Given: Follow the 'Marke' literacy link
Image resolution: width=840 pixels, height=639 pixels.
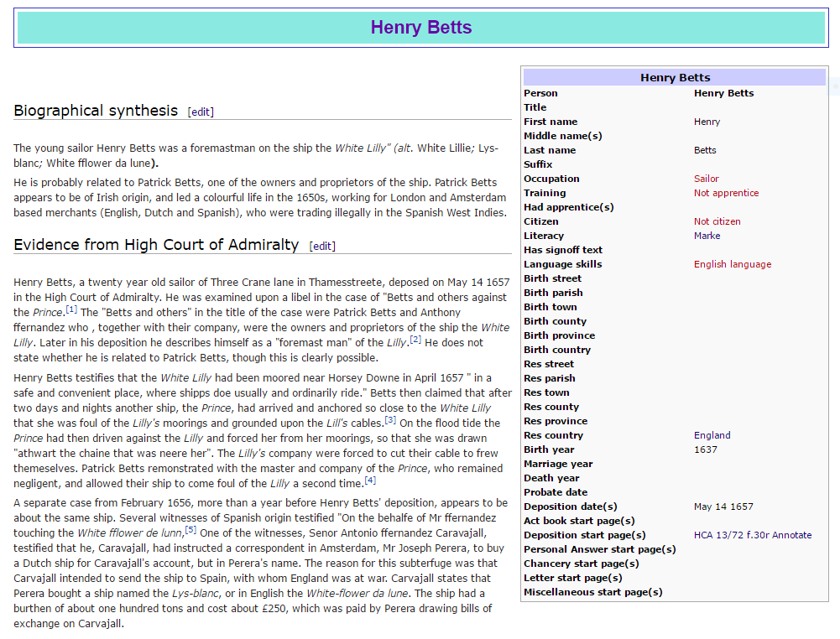Looking at the screenshot, I should [707, 236].
